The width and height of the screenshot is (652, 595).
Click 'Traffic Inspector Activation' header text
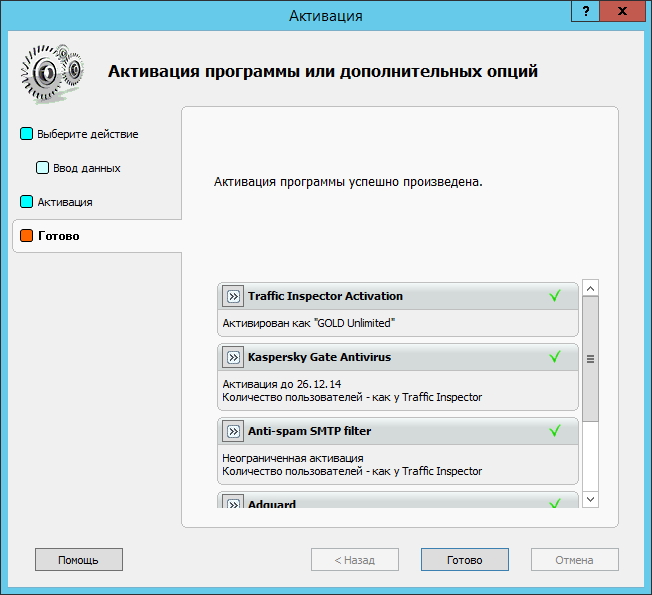click(325, 296)
